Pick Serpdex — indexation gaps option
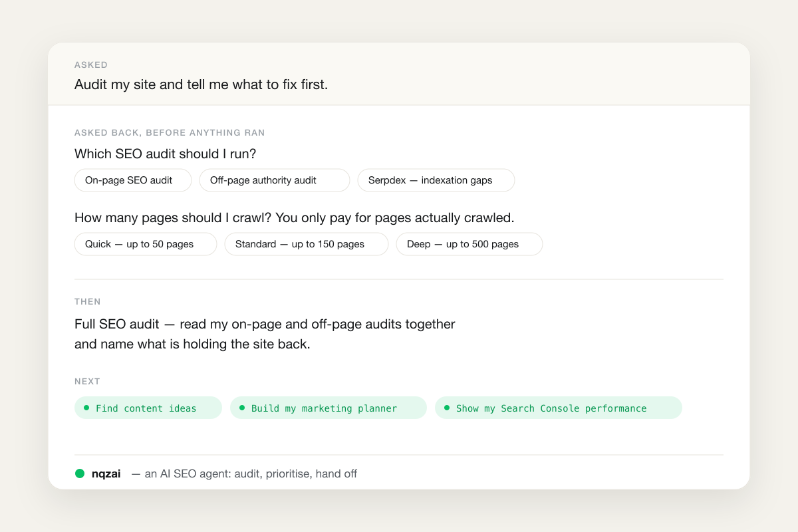 pyautogui.click(x=436, y=180)
